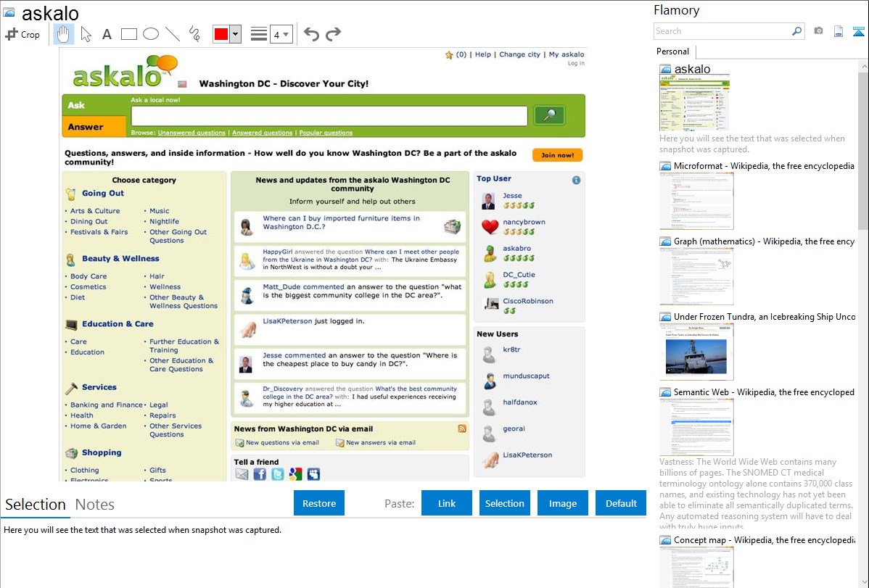Click the line thickness icon
The image size is (869, 588).
coord(258,34)
